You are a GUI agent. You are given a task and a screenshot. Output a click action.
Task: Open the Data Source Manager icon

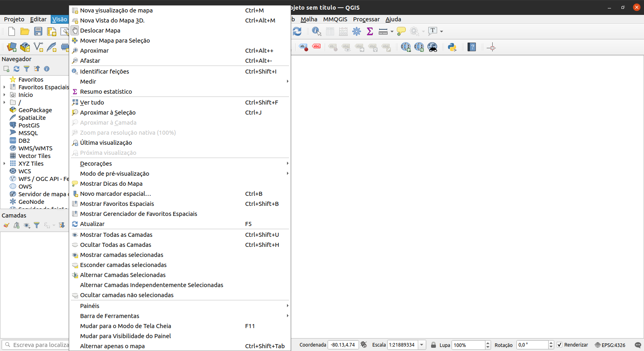[x=12, y=47]
